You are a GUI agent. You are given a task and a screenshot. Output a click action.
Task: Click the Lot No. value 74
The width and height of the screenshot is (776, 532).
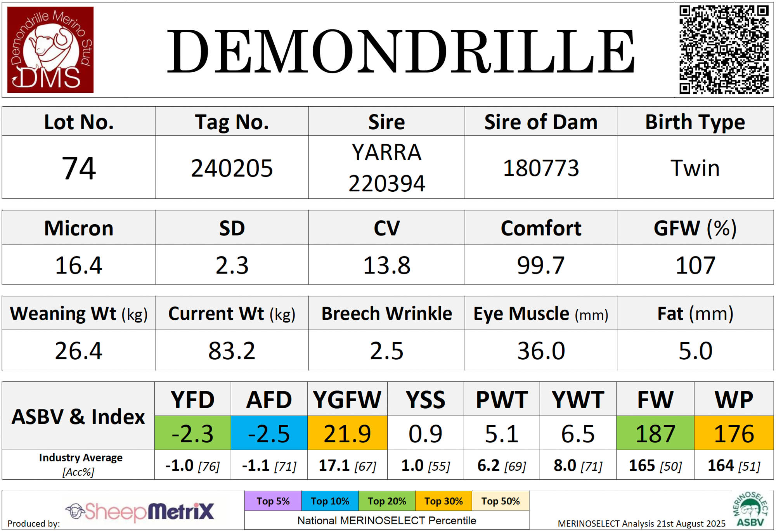79,168
